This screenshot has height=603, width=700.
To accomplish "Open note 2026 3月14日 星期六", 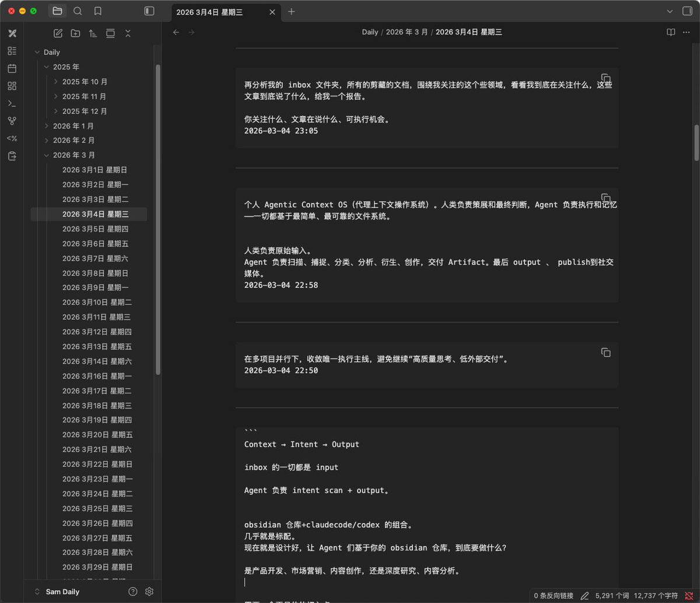I will 97,361.
